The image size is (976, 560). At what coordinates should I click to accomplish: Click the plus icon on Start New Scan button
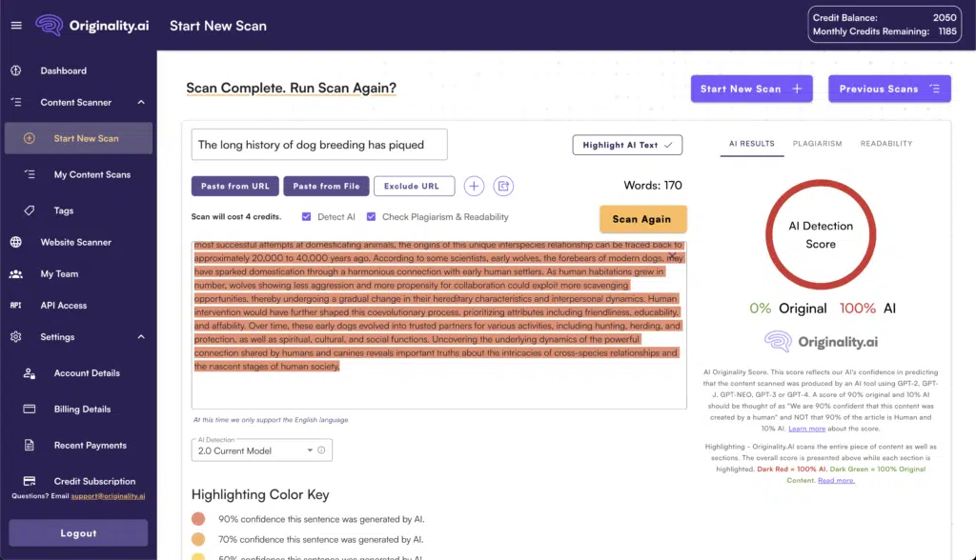coord(798,89)
